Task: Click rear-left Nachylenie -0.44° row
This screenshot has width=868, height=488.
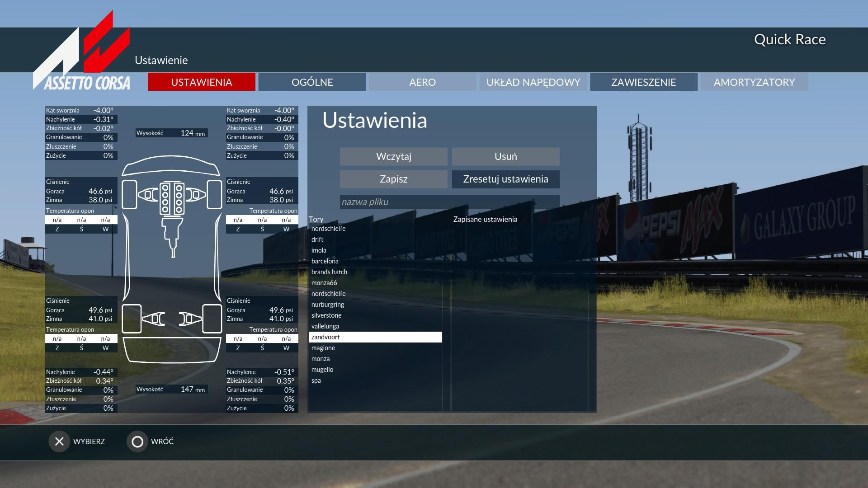Action: (x=81, y=372)
